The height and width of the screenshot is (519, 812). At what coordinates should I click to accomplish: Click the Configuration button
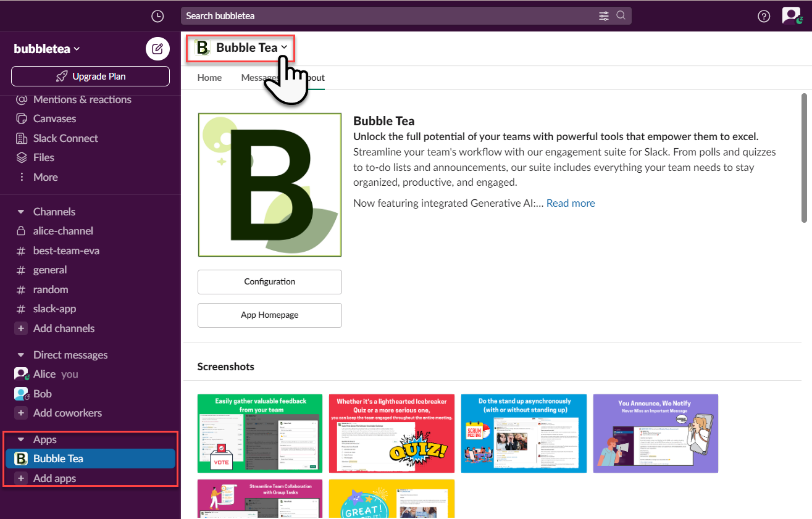click(x=269, y=281)
